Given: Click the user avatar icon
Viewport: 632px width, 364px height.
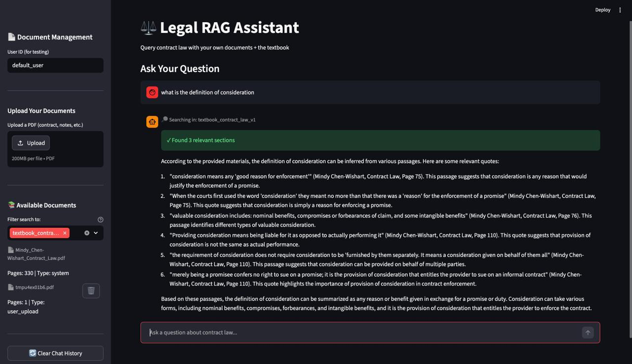Looking at the screenshot, I should coord(152,92).
